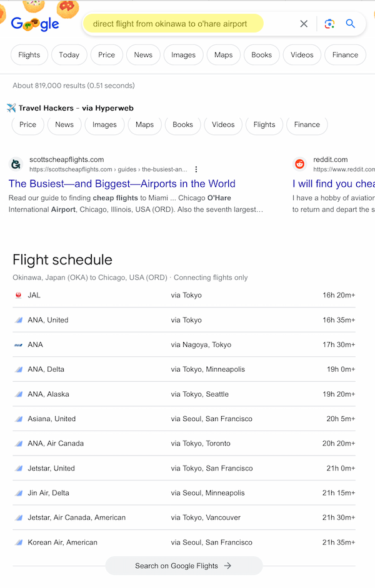Click Videos chip under Travel Hackers
This screenshot has height=588, width=375.
click(x=223, y=124)
